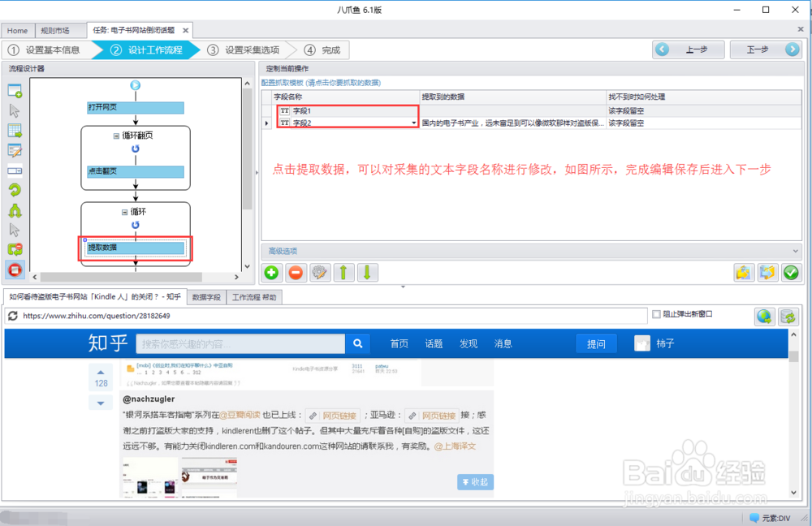Open Zhihu 发现 link

click(x=469, y=343)
